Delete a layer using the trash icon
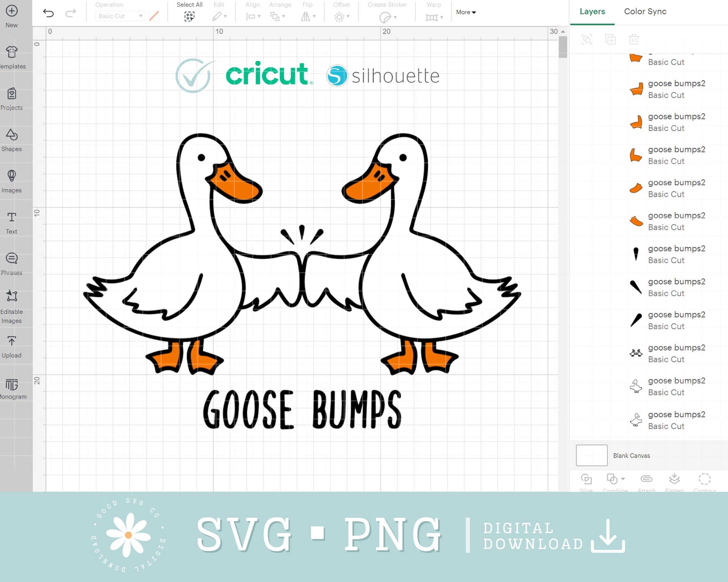Screen dimensions: 728x582 coord(634,39)
